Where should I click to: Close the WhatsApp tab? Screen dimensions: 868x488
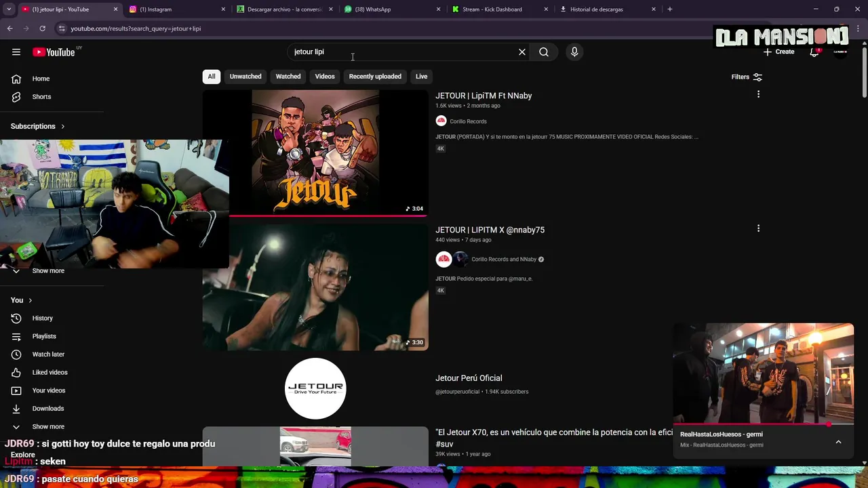(438, 9)
